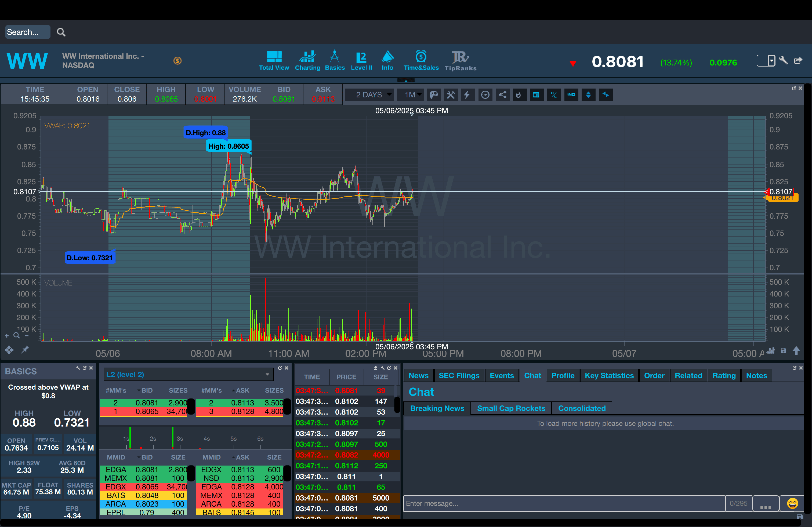Toggle the flame heat button in chart toolbar
The width and height of the screenshot is (812, 527).
click(519, 95)
